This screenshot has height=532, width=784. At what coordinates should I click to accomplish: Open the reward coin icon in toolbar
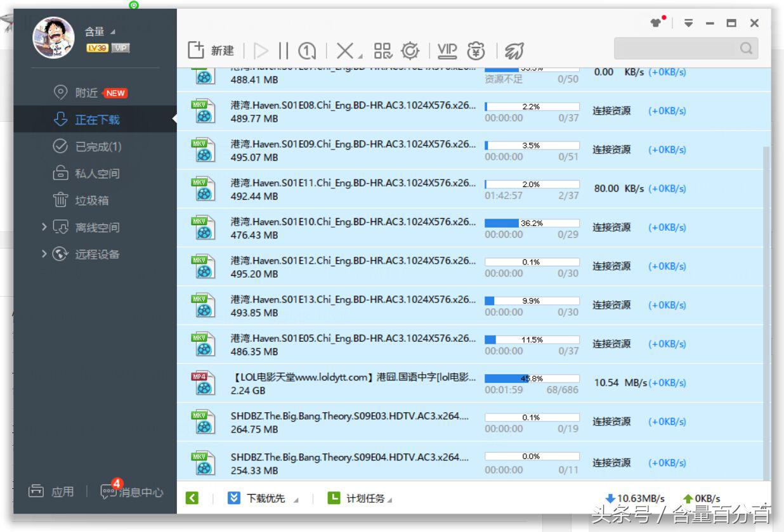pos(476,49)
